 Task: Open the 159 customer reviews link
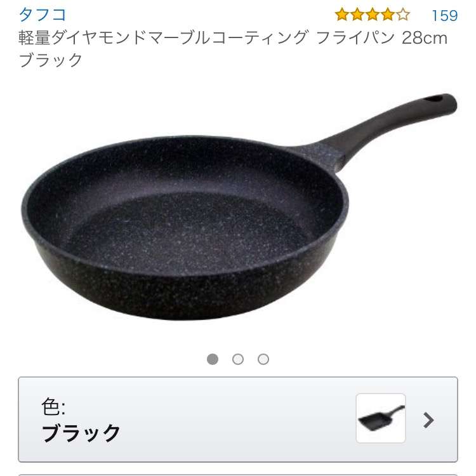[444, 15]
